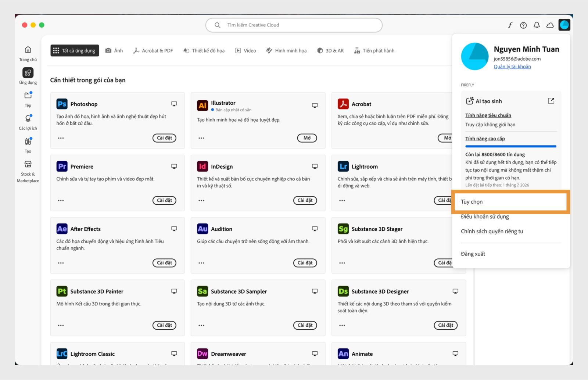Click the InDesign app icon
Image resolution: width=588 pixels, height=380 pixels.
[x=202, y=166]
